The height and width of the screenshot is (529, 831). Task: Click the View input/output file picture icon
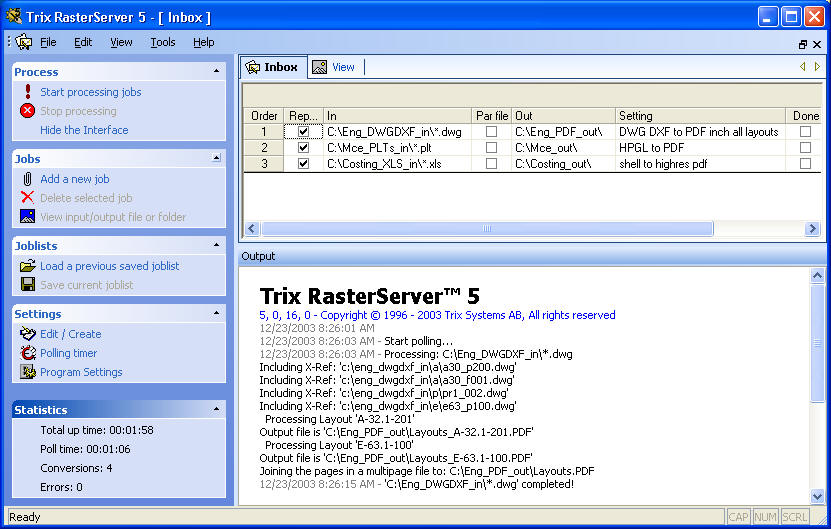coord(28,216)
